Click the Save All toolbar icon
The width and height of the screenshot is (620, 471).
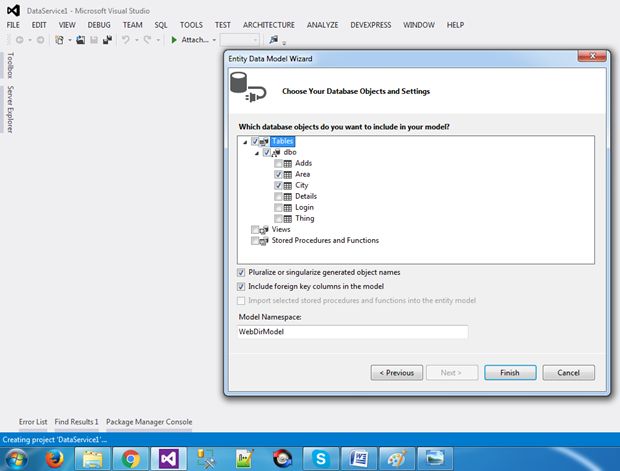107,40
